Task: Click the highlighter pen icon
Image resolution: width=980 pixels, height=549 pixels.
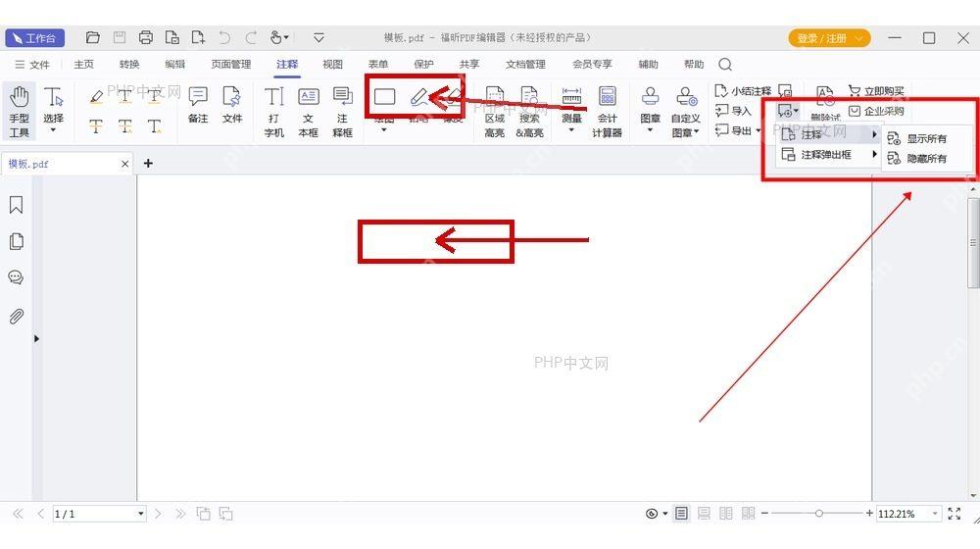Action: 96,96
